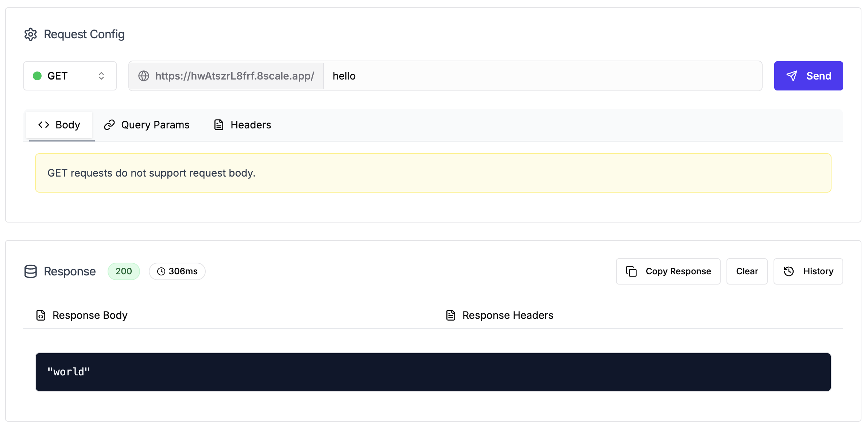The height and width of the screenshot is (429, 868).
Task: Click the Response Body file icon
Action: [x=41, y=315]
